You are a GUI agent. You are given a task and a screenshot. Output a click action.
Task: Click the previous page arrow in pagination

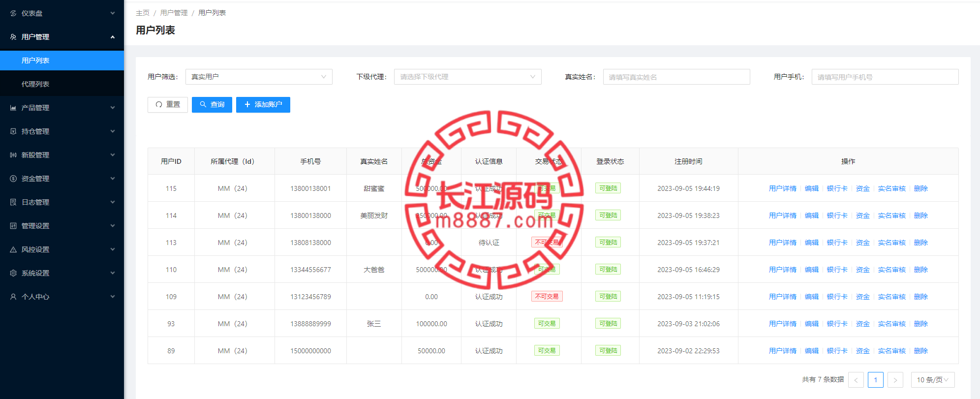(856, 380)
